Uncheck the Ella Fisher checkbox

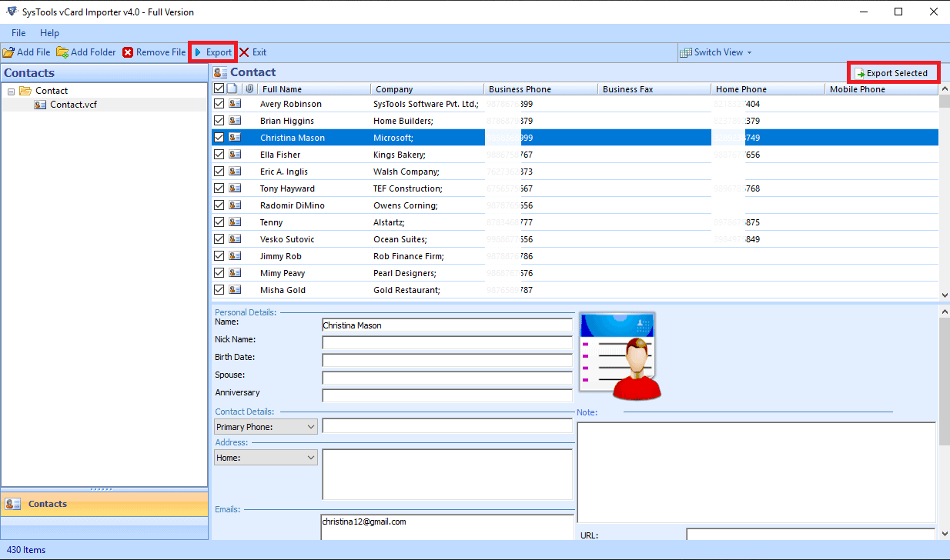coord(219,155)
